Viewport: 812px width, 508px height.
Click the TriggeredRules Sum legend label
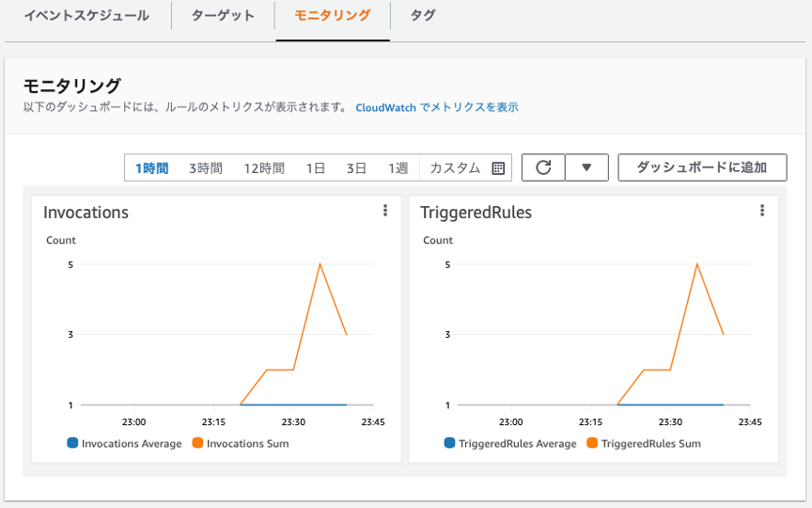[x=651, y=444]
